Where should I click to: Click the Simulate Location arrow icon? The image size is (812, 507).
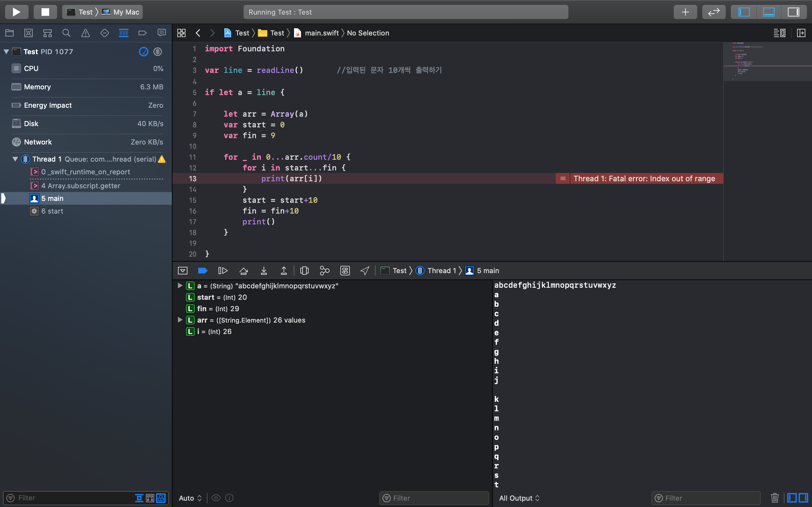[365, 271]
